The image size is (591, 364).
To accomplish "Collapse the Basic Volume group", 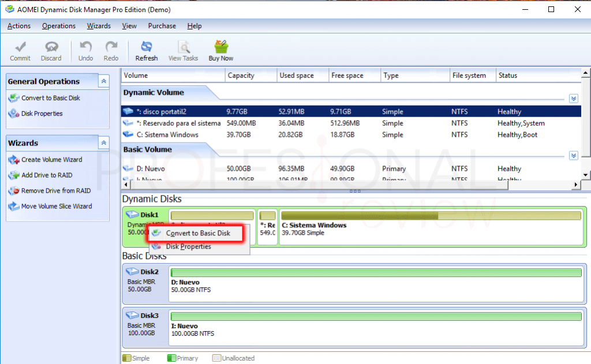I will 573,156.
